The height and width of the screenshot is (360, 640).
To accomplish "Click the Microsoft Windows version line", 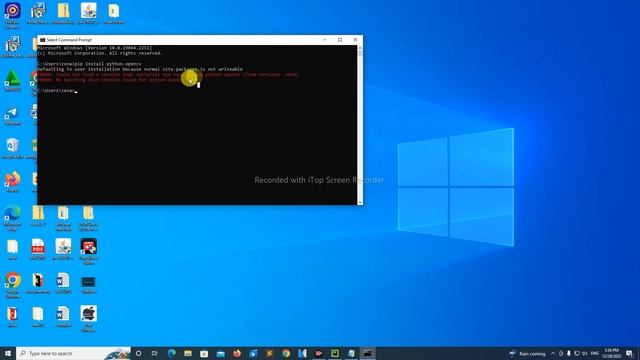I will [x=95, y=48].
